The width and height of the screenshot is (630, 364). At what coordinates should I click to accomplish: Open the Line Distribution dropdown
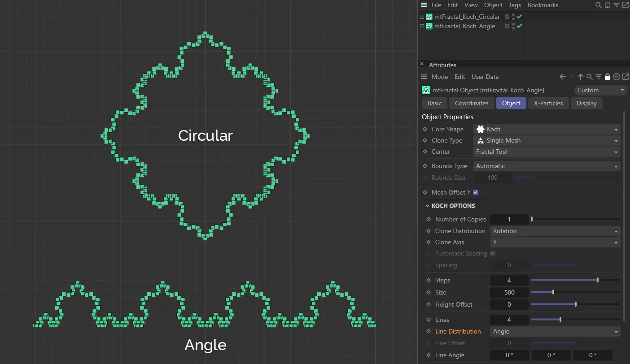555,332
